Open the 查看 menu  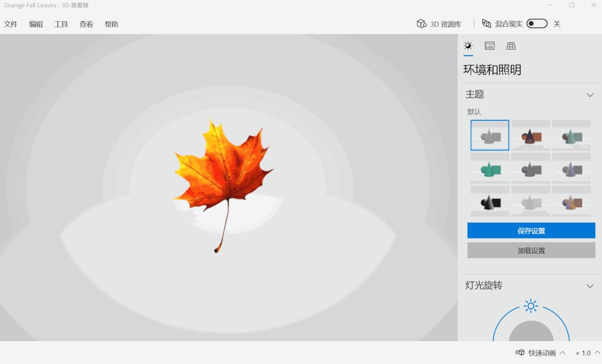click(86, 25)
